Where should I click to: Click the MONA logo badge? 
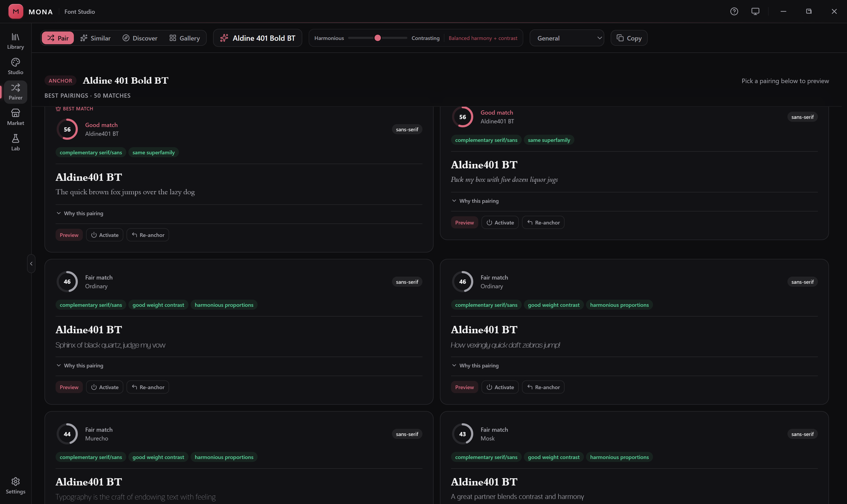tap(16, 12)
